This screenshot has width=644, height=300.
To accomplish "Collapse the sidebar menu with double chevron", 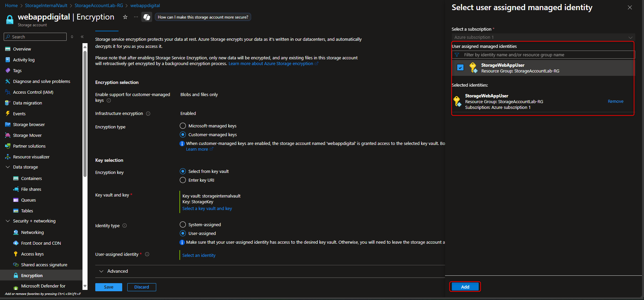I will pyautogui.click(x=82, y=37).
